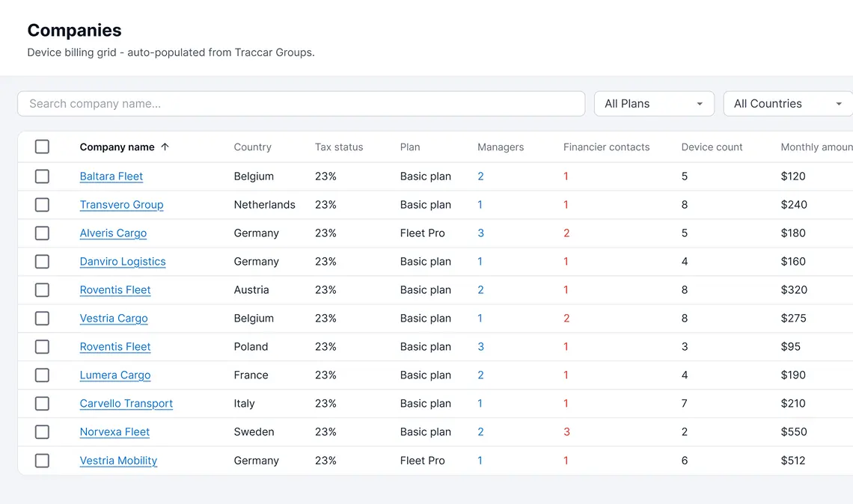The height and width of the screenshot is (504, 853).
Task: Select the Carvello Transport row checkbox
Action: click(42, 403)
